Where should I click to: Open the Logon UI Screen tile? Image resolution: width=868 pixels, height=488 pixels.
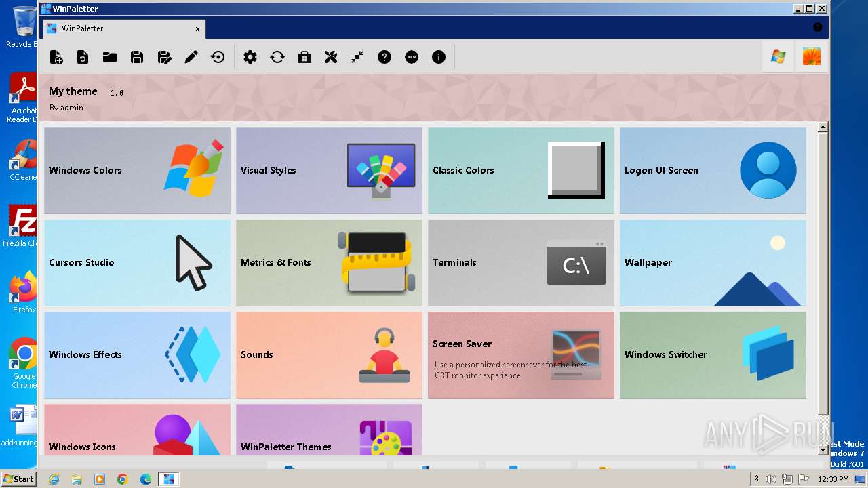pyautogui.click(x=713, y=171)
